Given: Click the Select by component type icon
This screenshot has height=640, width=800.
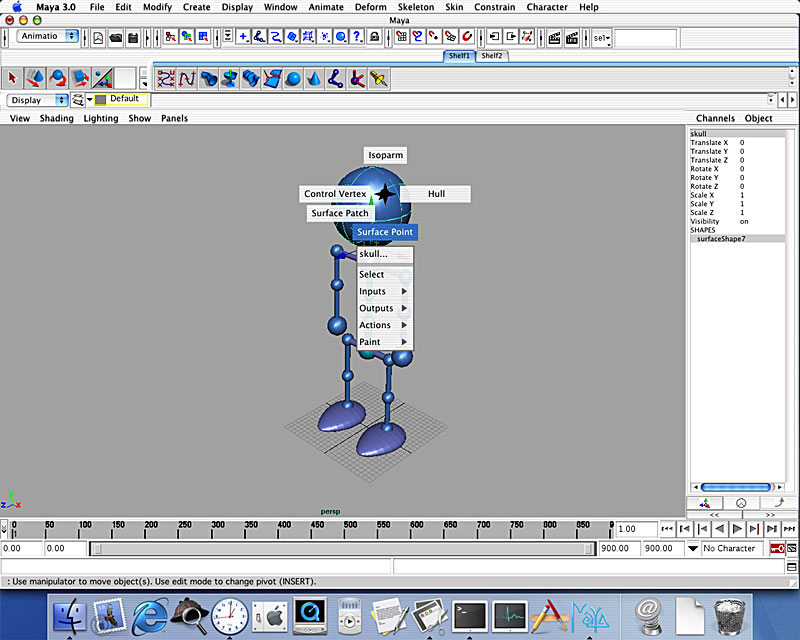Looking at the screenshot, I should [x=203, y=37].
